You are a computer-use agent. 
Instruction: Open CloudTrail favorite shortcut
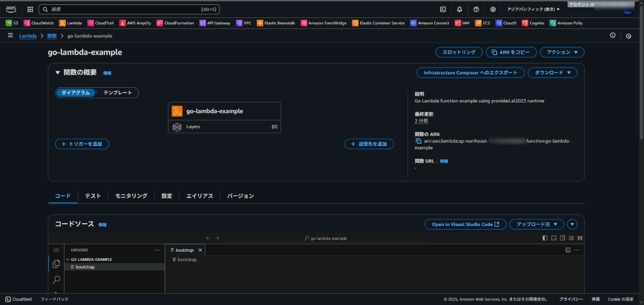pos(101,23)
